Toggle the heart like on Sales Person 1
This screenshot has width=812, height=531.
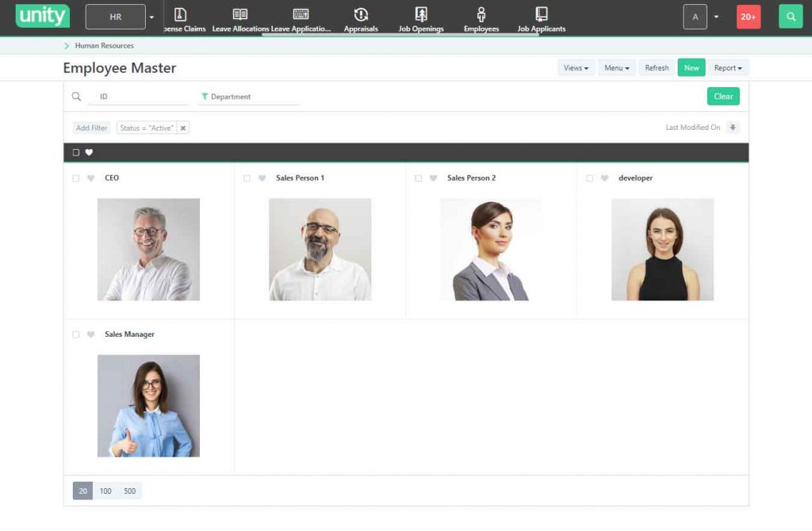pos(262,178)
